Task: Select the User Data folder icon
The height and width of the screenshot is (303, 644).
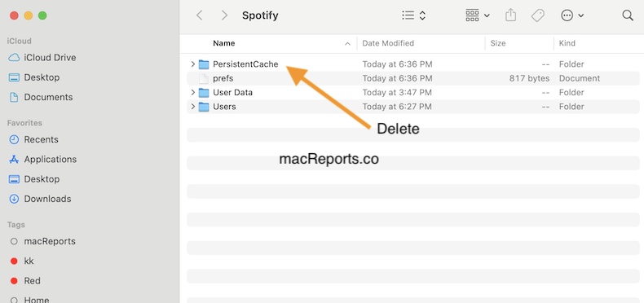Action: pyautogui.click(x=204, y=92)
